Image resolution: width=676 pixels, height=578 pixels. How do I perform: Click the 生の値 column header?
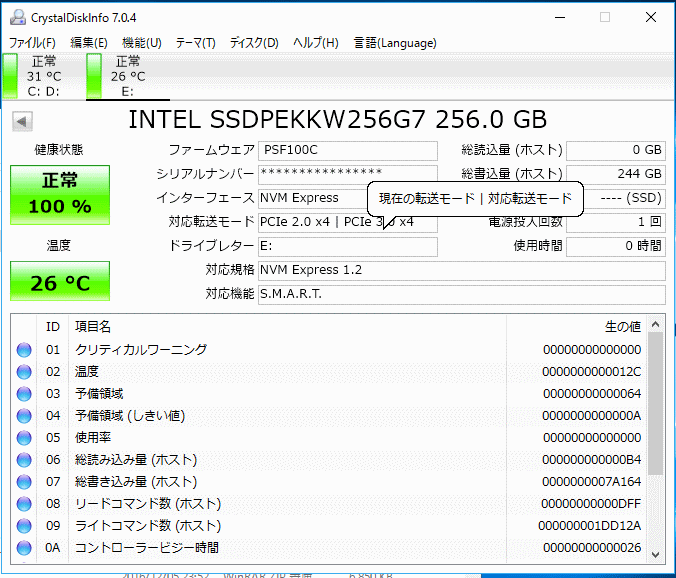576,327
